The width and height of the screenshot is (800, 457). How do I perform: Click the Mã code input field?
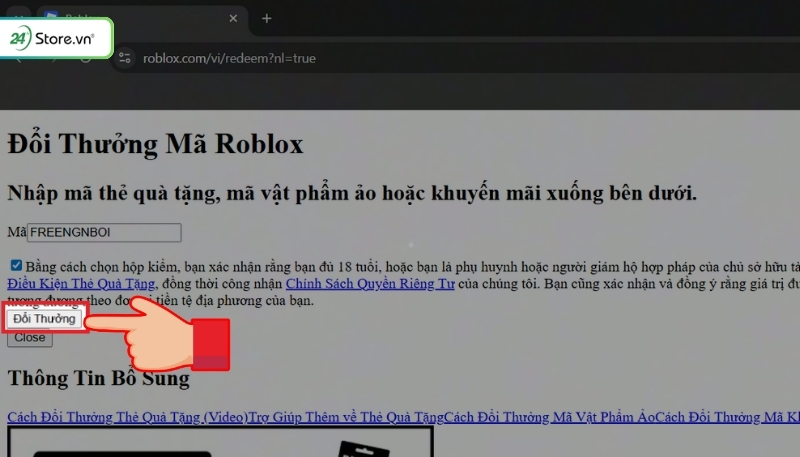[x=104, y=232]
